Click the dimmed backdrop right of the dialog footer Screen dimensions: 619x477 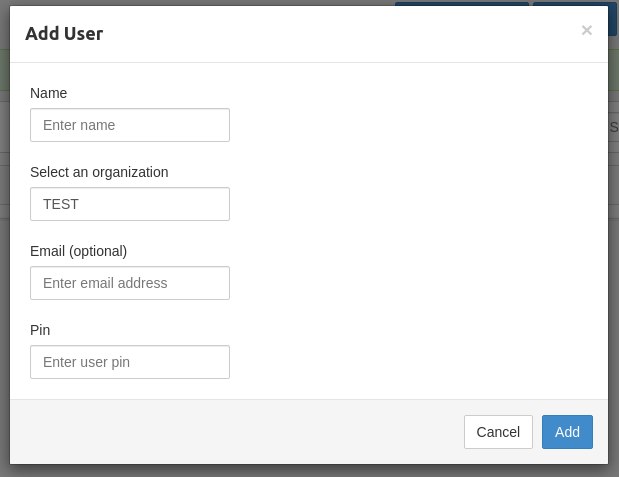(613, 432)
